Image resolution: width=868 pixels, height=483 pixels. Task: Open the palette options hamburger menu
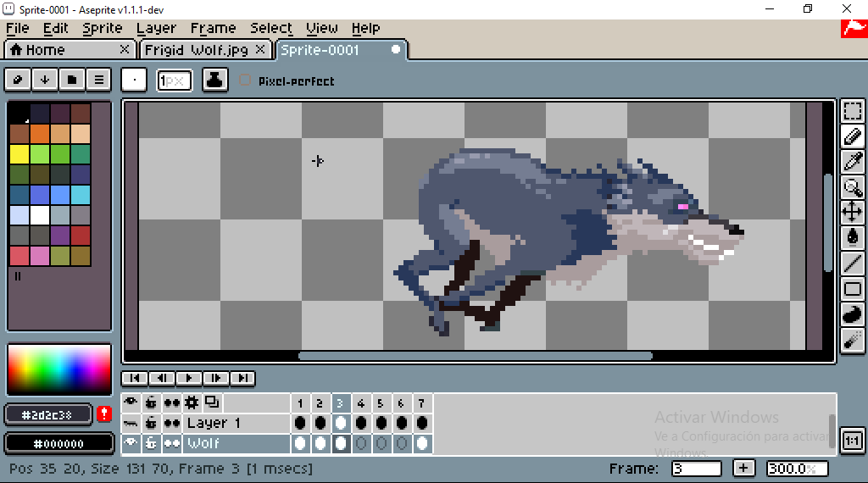click(x=98, y=80)
